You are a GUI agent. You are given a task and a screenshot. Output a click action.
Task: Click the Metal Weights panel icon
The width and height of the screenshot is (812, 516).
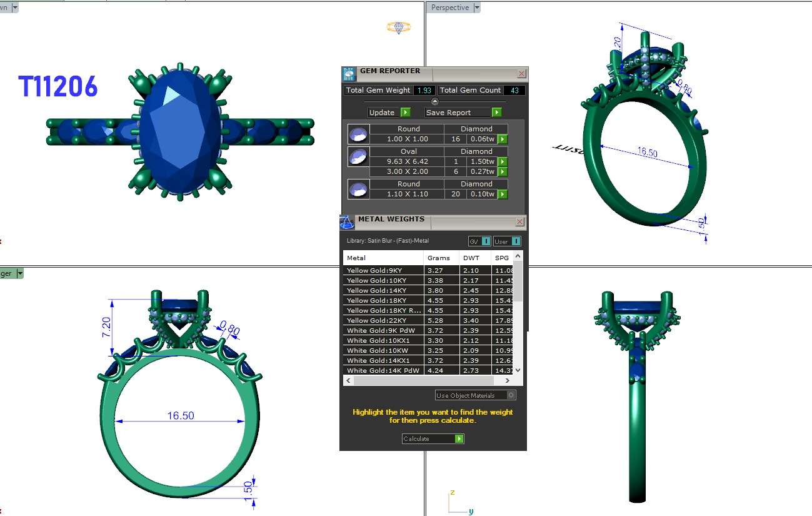(x=347, y=222)
